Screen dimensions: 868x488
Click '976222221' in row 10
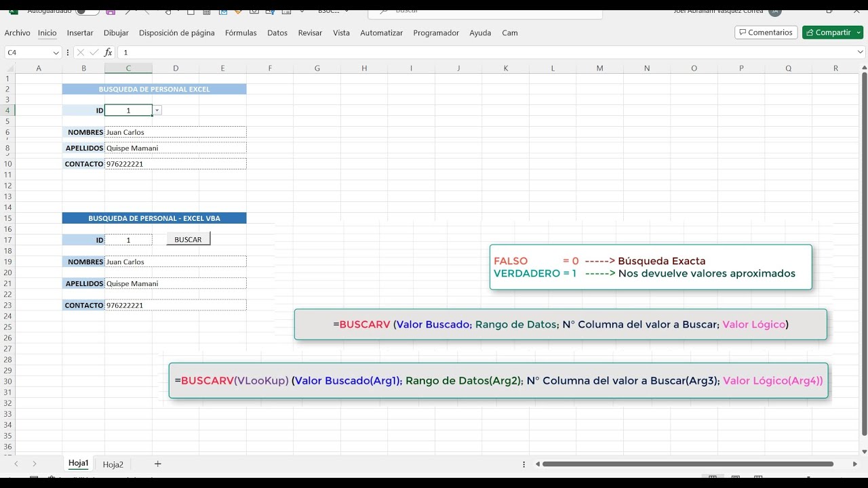[125, 164]
